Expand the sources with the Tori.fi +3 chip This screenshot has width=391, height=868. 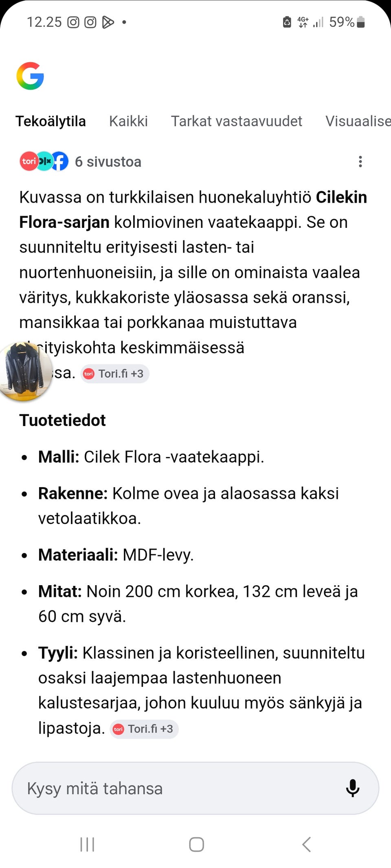point(115,373)
